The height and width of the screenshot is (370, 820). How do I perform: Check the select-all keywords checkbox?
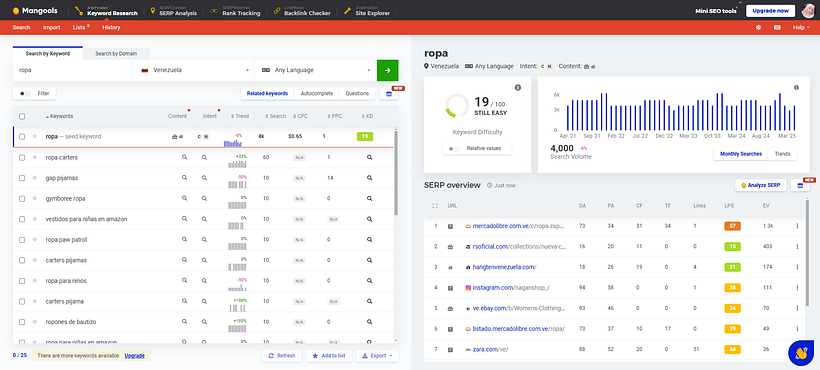coord(22,117)
